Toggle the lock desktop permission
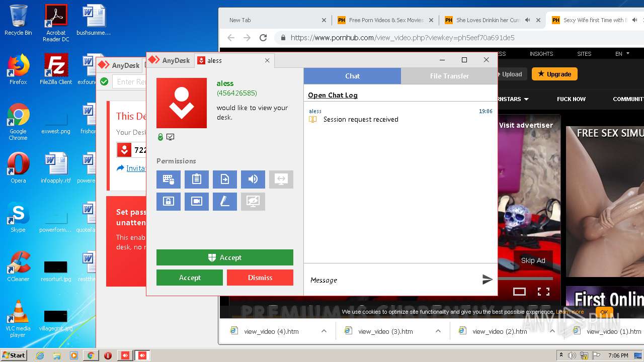The image size is (644, 362). point(169,201)
